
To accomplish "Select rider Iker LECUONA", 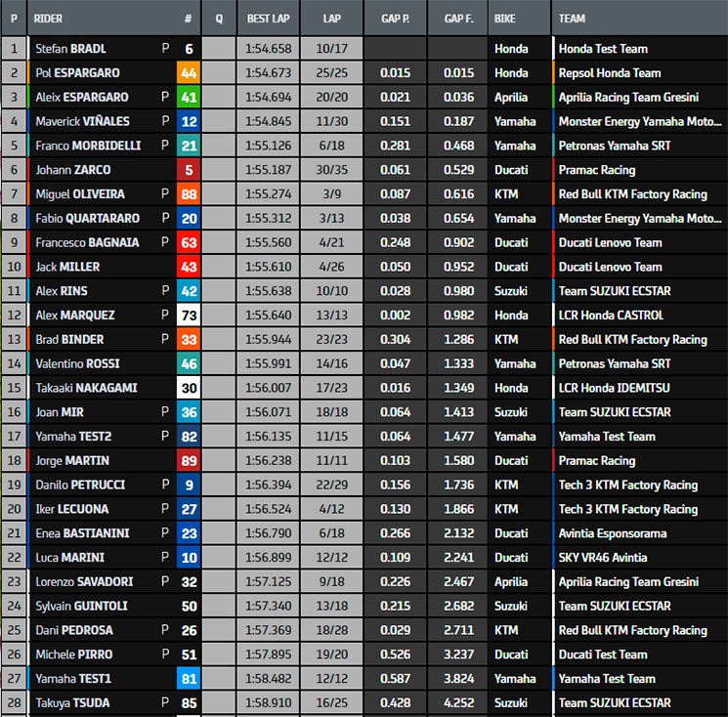I will tap(72, 509).
